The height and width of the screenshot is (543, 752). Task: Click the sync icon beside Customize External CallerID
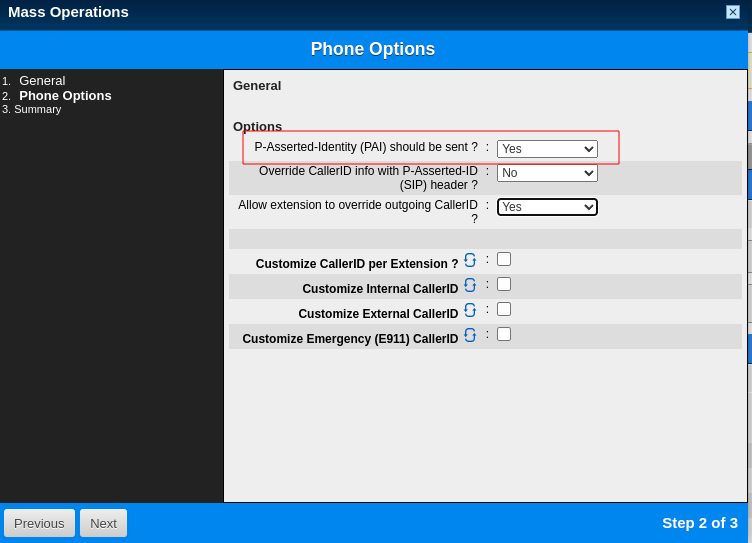click(470, 310)
